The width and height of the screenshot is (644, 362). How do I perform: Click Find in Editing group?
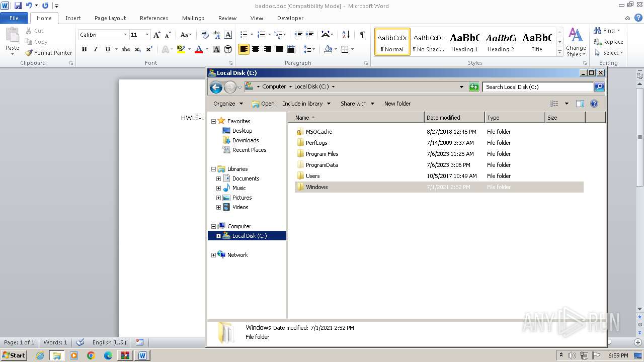(607, 31)
